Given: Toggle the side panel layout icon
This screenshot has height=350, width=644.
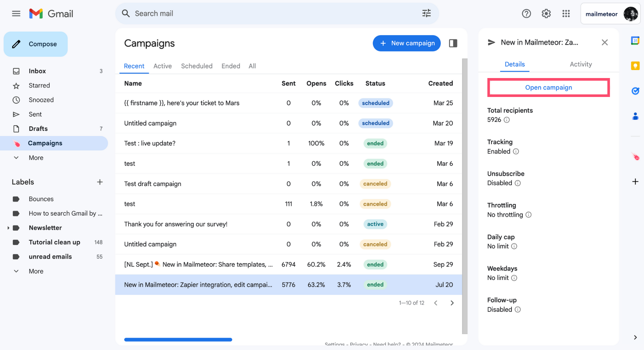Looking at the screenshot, I should 453,43.
